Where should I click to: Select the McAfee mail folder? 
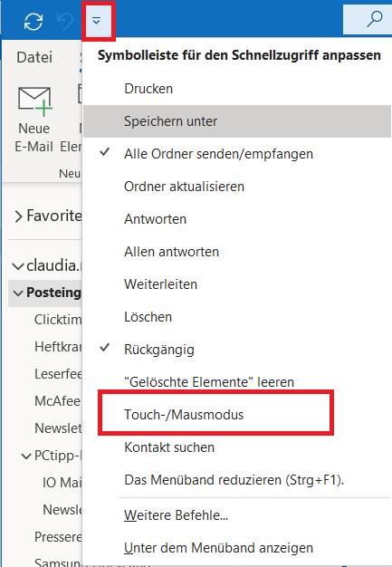[57, 401]
